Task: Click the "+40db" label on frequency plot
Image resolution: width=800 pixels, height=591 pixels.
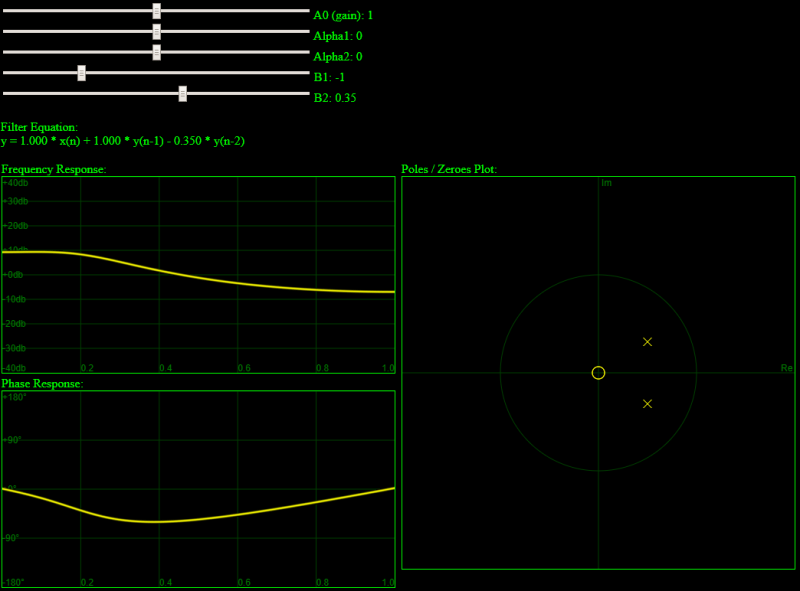Action: pos(16,183)
